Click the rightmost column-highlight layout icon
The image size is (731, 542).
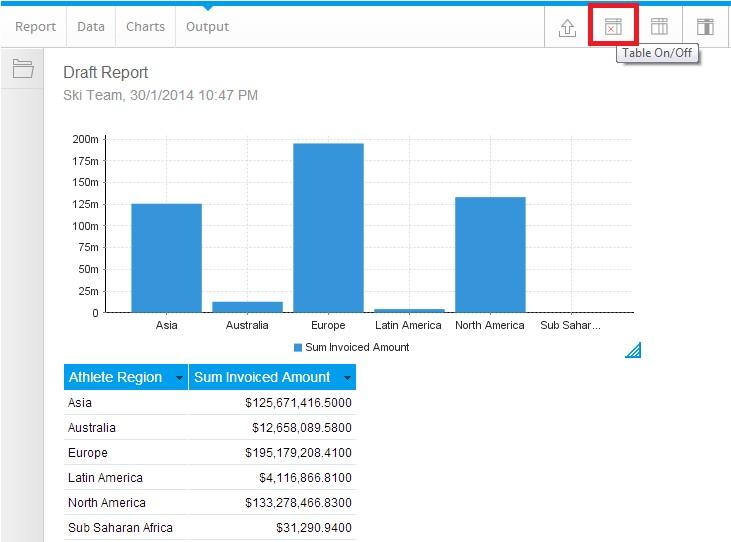point(705,27)
